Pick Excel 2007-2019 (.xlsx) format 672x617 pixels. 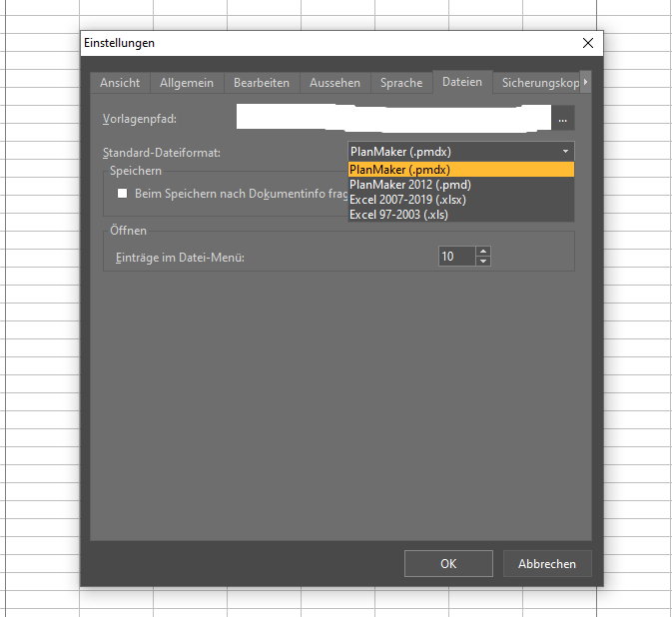[x=460, y=200]
